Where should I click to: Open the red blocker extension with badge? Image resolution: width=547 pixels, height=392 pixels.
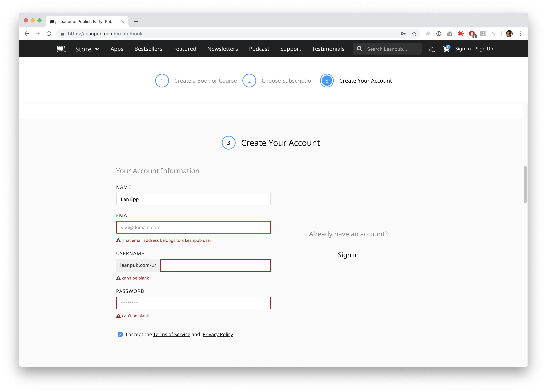point(472,34)
